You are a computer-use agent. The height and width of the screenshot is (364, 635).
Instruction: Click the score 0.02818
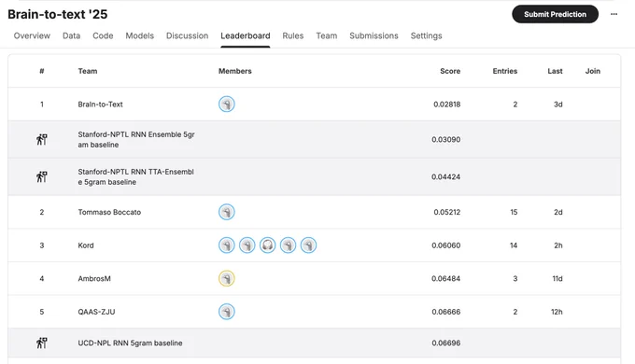pyautogui.click(x=446, y=104)
